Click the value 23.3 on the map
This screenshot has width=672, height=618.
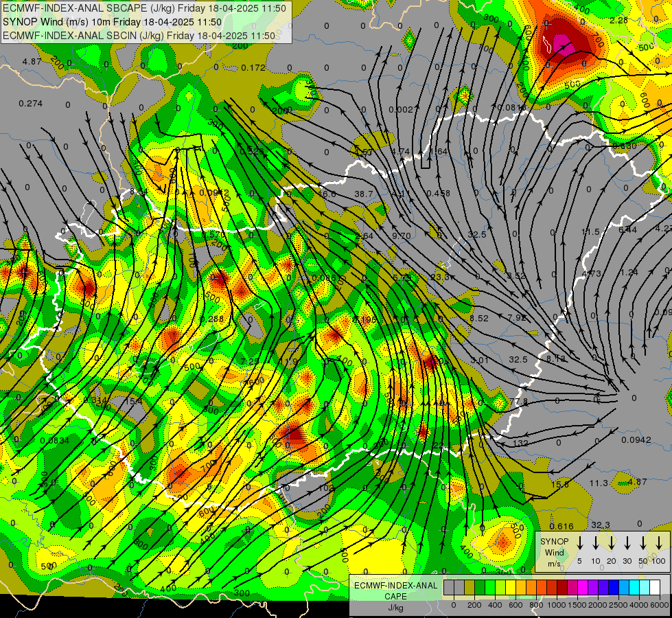[440, 277]
